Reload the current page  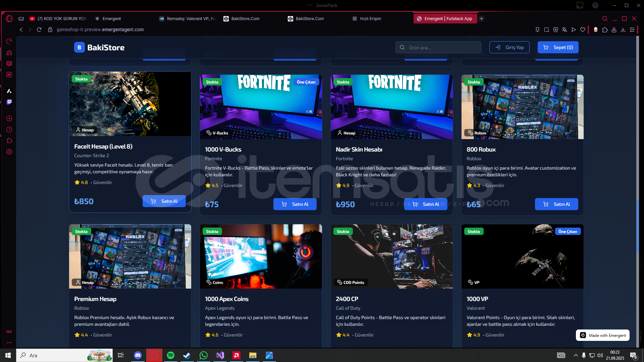coord(39,29)
